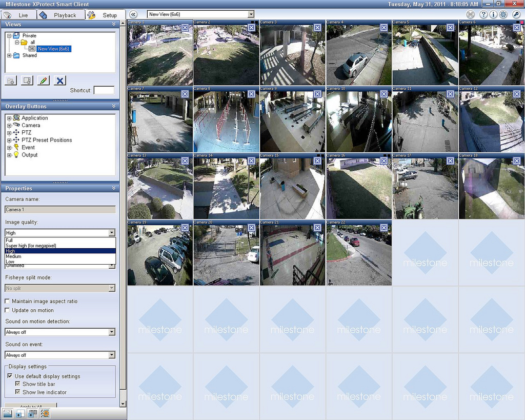Remove Camera 4 using its X icon
The width and height of the screenshot is (525, 420).
click(383, 27)
